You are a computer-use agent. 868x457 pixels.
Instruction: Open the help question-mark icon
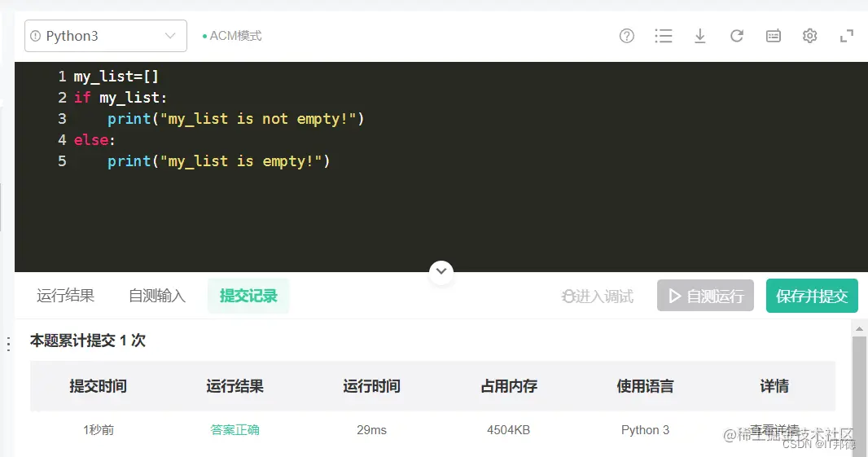coord(627,36)
